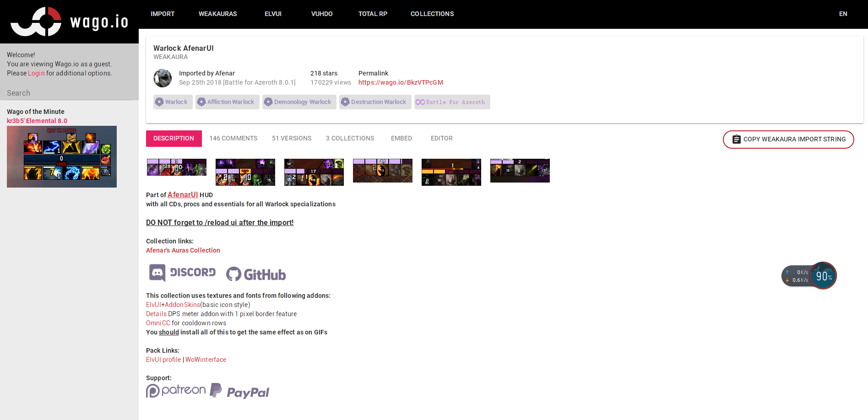Open the GitHub logo link
Screen dimensions: 868x420
256,275
